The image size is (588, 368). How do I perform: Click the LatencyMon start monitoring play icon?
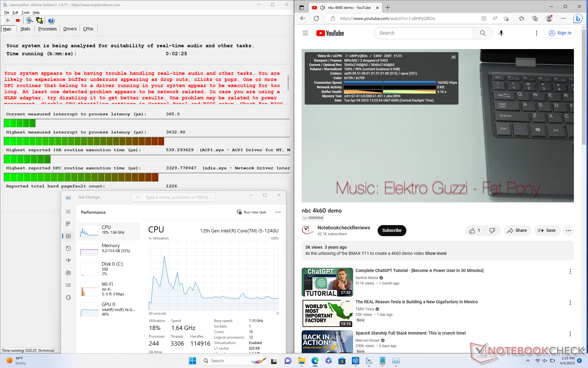point(8,21)
